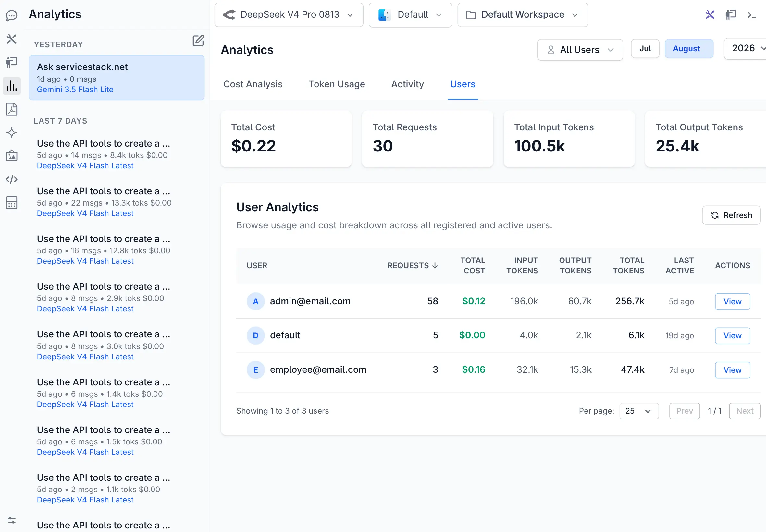This screenshot has height=532, width=766.
Task: View details for the default user
Action: [732, 336]
